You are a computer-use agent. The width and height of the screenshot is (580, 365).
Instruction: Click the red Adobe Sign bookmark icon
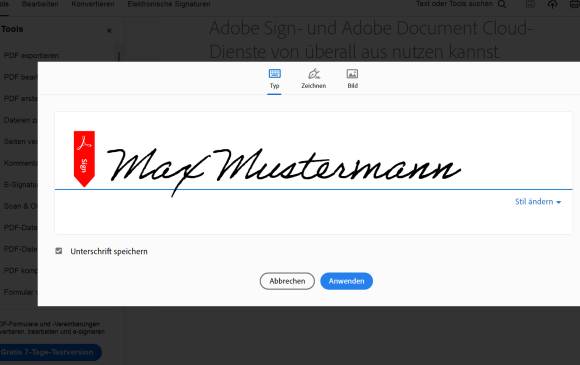(x=84, y=159)
